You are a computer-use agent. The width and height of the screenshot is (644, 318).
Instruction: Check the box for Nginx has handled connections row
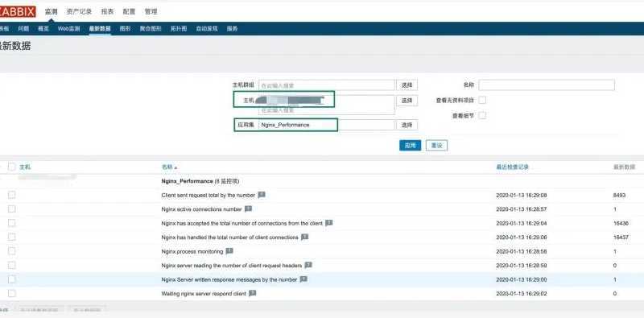pyautogui.click(x=12, y=237)
